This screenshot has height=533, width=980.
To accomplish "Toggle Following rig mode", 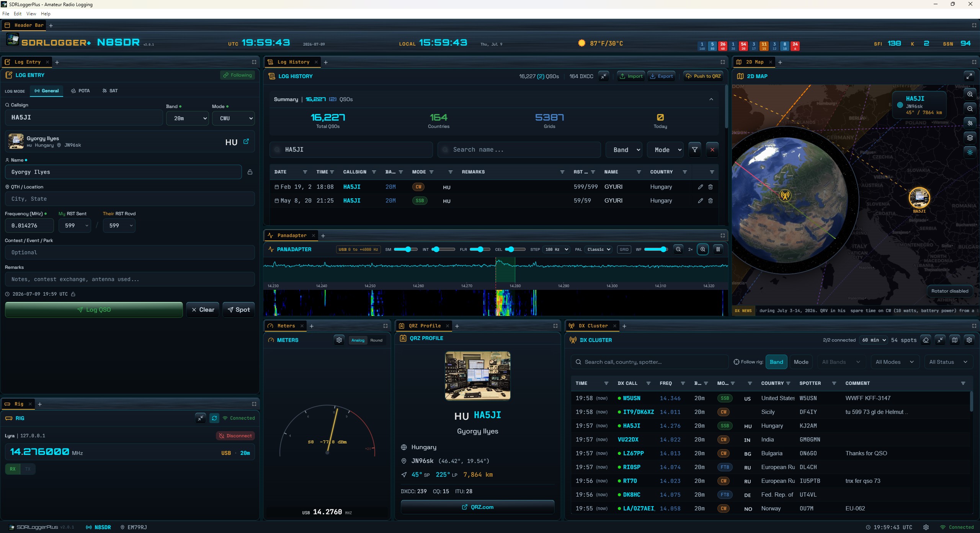I will point(238,75).
